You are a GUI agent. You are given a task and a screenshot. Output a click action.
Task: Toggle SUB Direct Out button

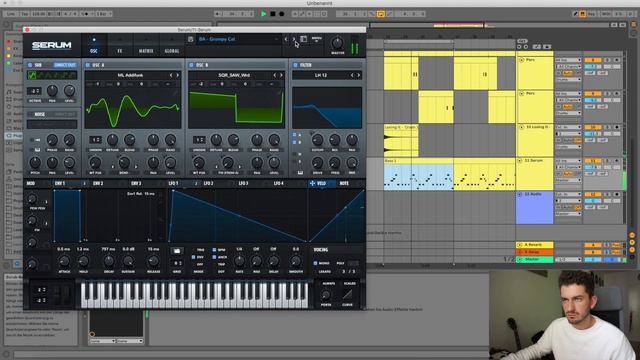pos(65,65)
